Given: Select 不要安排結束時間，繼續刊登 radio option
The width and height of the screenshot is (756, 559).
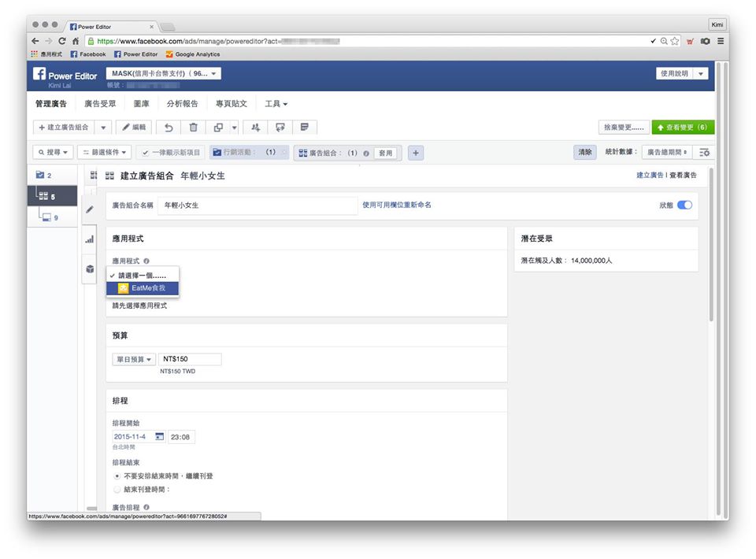Looking at the screenshot, I should point(117,476).
